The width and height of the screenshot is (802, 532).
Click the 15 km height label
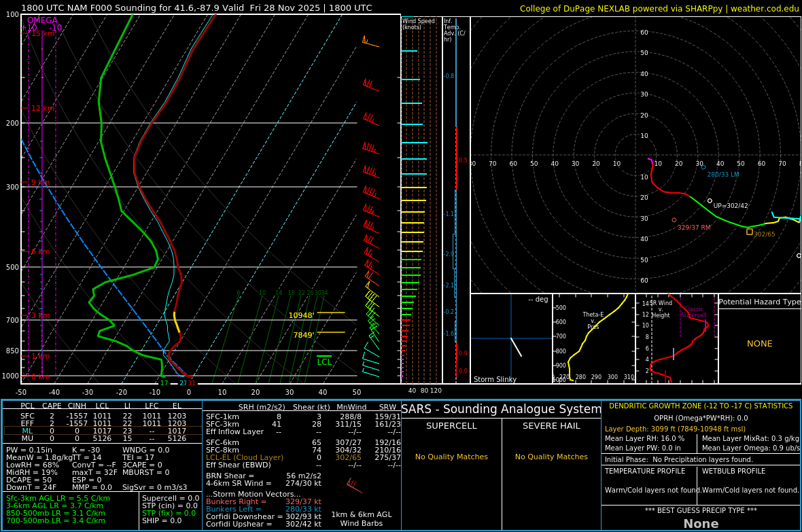pyautogui.click(x=43, y=33)
